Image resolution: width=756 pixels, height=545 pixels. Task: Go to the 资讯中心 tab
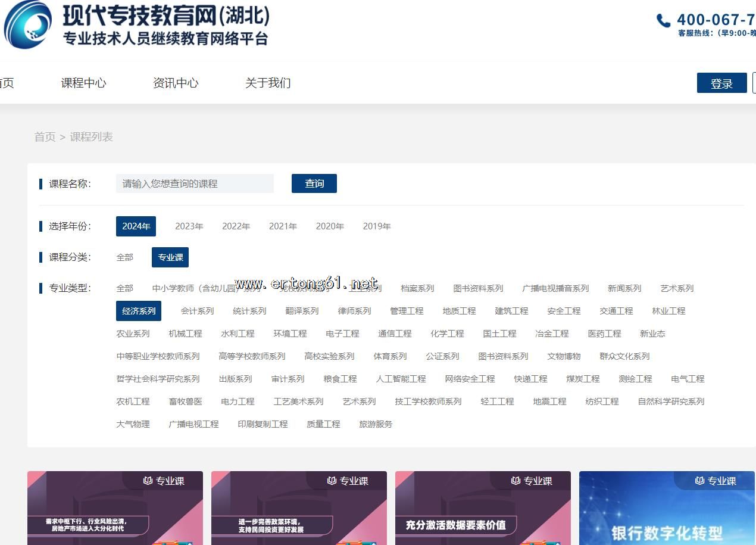tap(176, 83)
